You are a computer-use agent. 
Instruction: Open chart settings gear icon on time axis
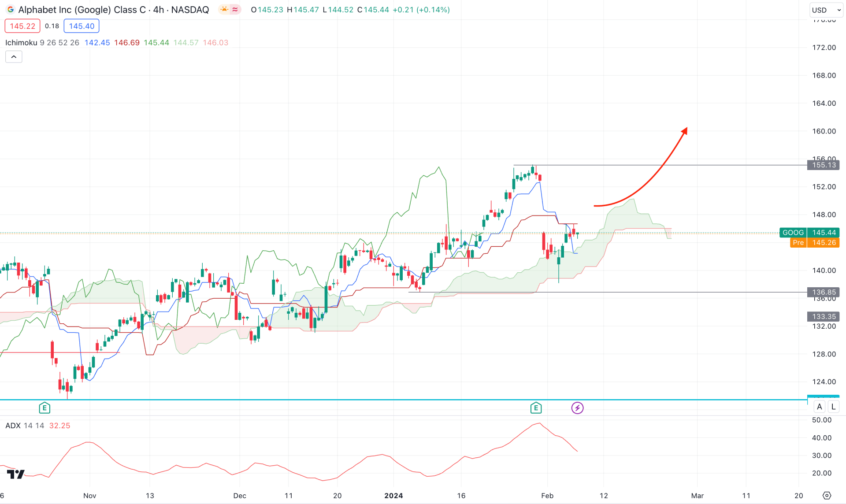827,496
